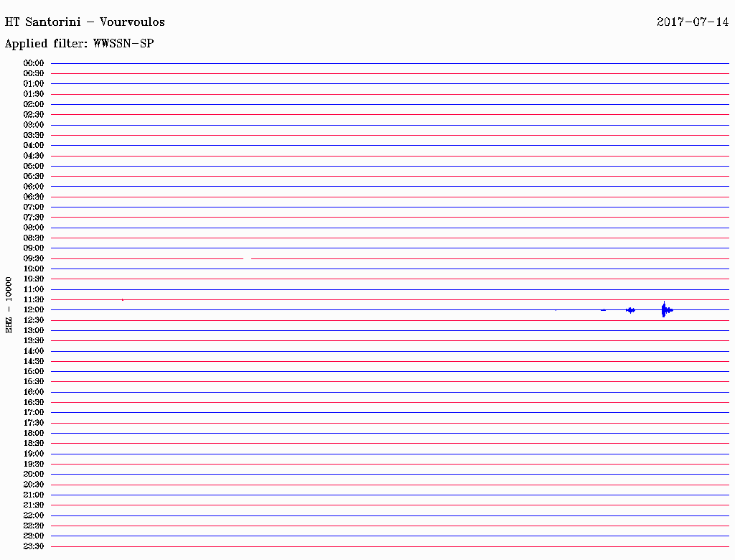Screen dimensions: 735x560
Task: Click the 23:30 time label
Action: tap(34, 546)
